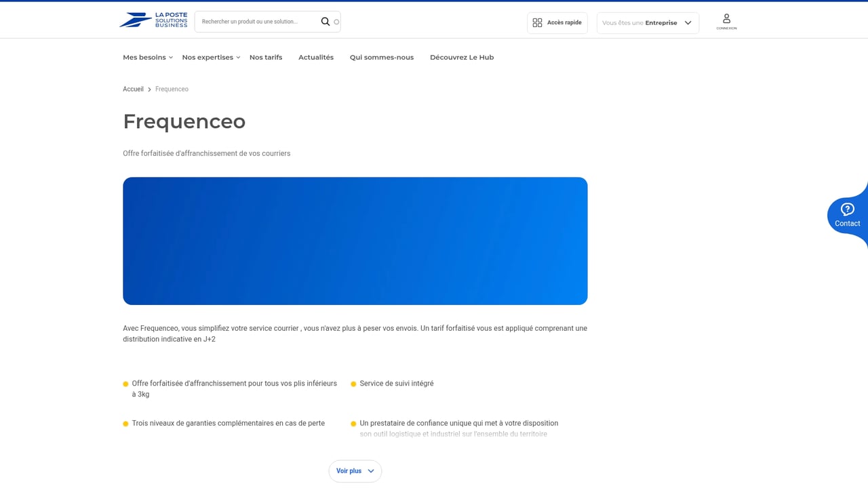Click the La Poste Solutions Business logo

(153, 20)
